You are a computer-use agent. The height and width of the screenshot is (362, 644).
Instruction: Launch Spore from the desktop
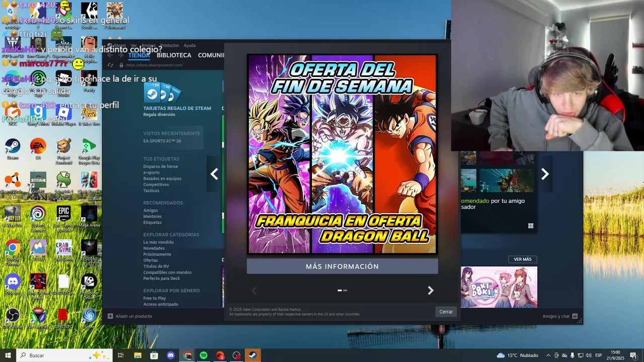[89, 318]
